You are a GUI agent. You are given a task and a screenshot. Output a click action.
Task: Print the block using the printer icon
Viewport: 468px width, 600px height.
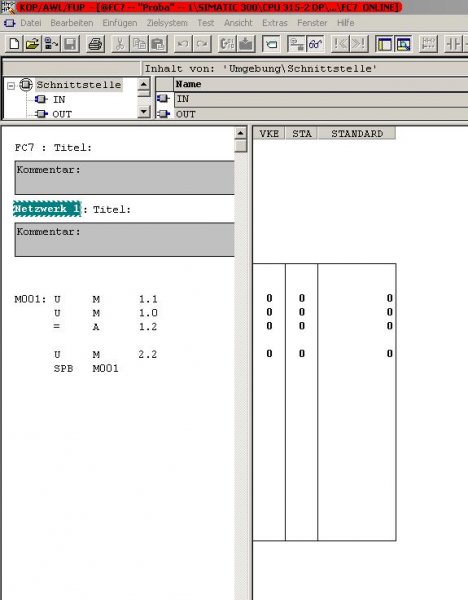tap(95, 44)
